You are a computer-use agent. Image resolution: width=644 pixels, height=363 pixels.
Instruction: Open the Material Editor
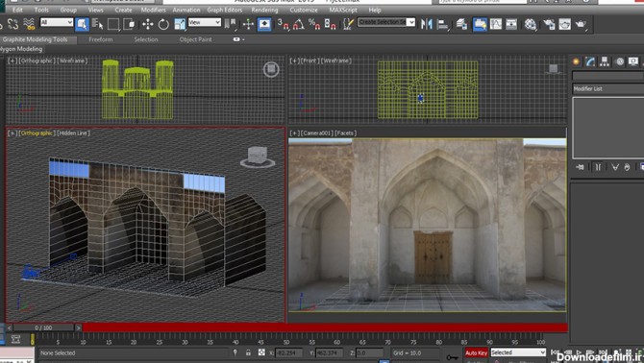[531, 24]
